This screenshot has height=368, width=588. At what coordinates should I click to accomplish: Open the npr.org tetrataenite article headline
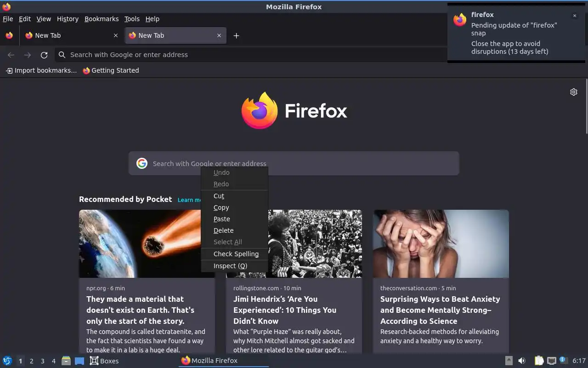(140, 310)
